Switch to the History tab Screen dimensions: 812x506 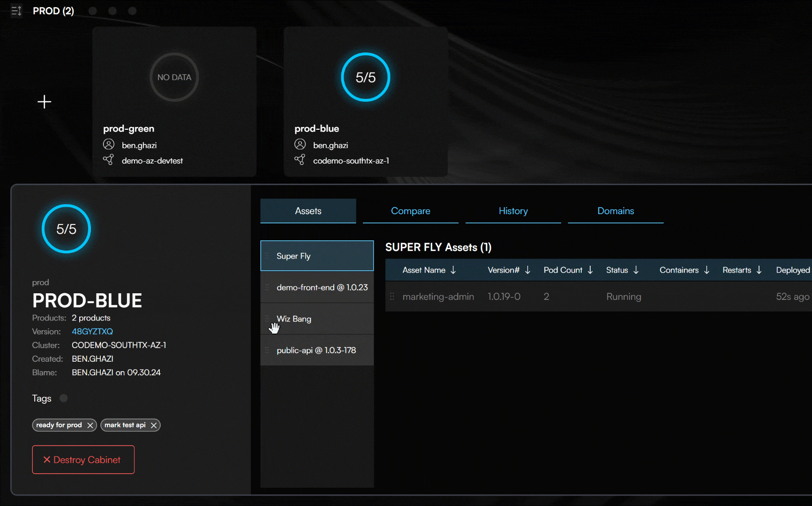(x=513, y=211)
